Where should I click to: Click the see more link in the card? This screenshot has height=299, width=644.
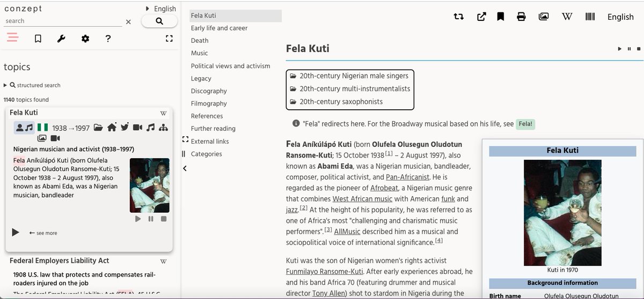[43, 233]
